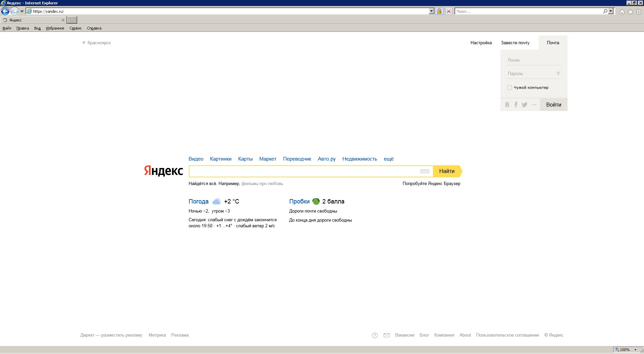Screen dimensions: 644x354
Task: Open the virtual keyboard icon in search box
Action: coord(425,171)
